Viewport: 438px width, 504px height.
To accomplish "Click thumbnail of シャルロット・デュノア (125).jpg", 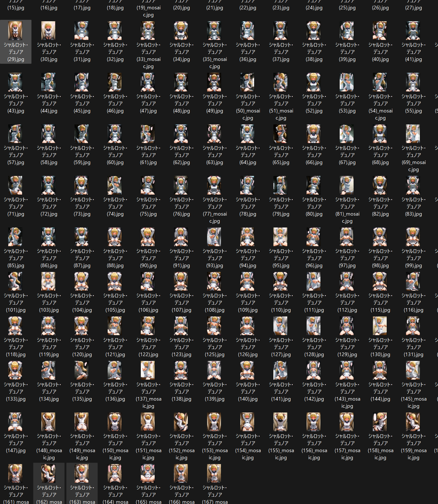I will point(214,326).
